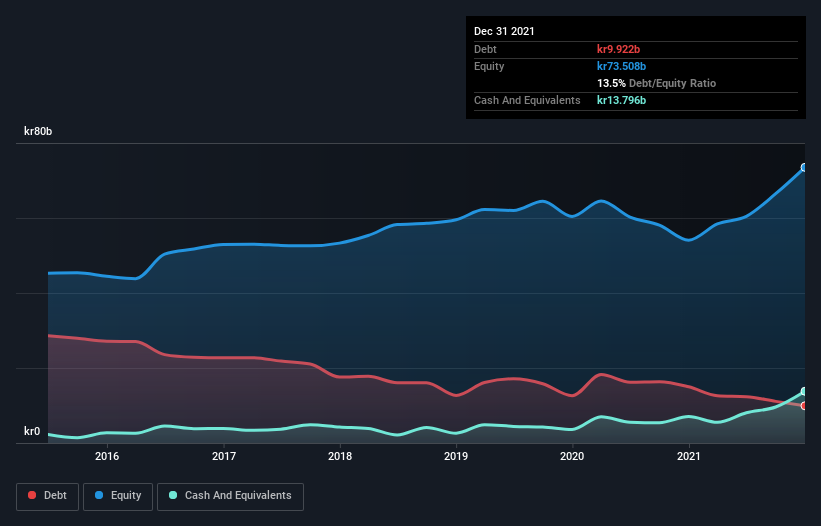The height and width of the screenshot is (526, 821).
Task: Click the red Debt endpoint marker
Action: [x=804, y=406]
